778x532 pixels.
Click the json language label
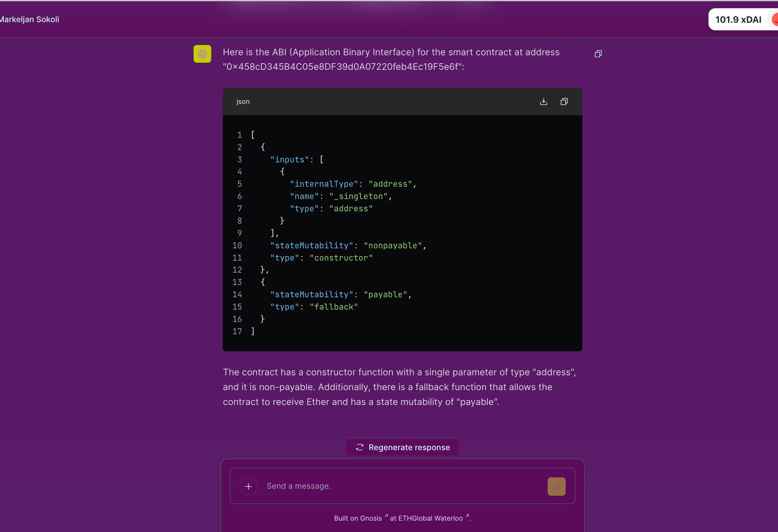click(x=243, y=102)
